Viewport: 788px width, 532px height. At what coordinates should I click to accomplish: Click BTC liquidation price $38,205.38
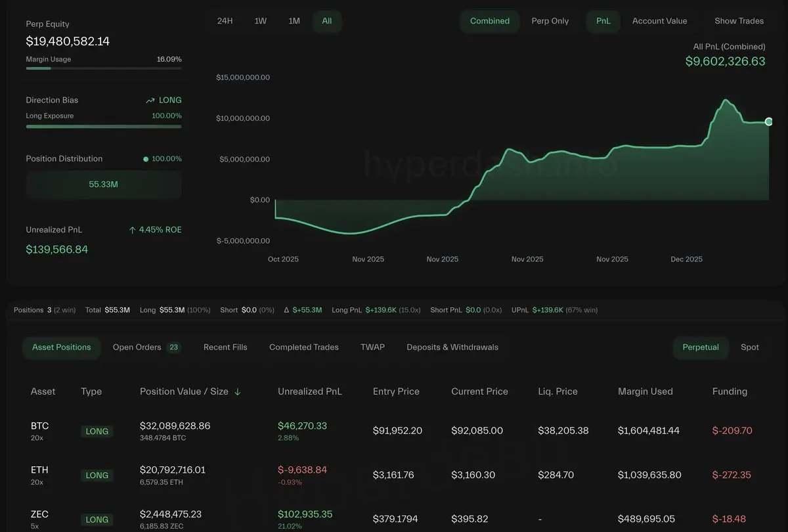pyautogui.click(x=563, y=431)
